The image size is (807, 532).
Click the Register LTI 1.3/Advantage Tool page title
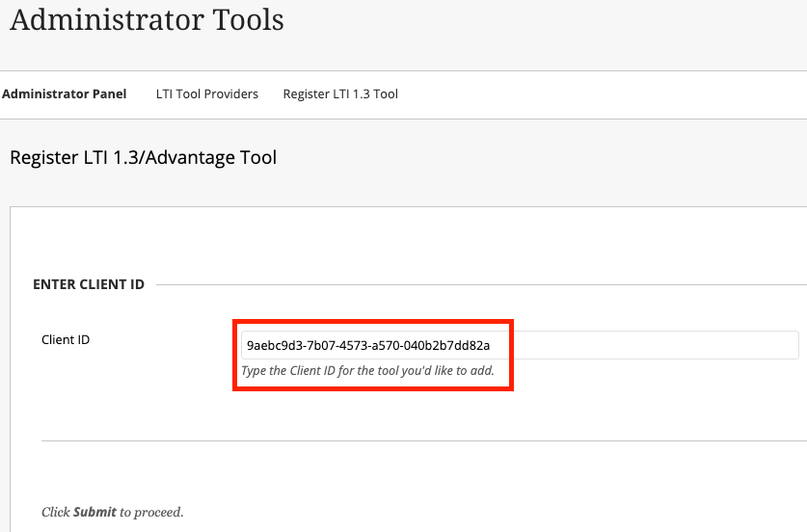143,157
